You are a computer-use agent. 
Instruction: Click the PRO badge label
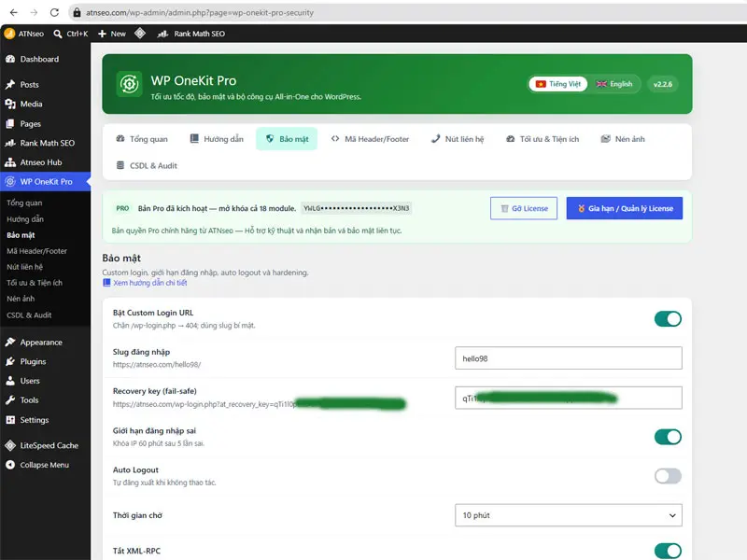tap(122, 208)
